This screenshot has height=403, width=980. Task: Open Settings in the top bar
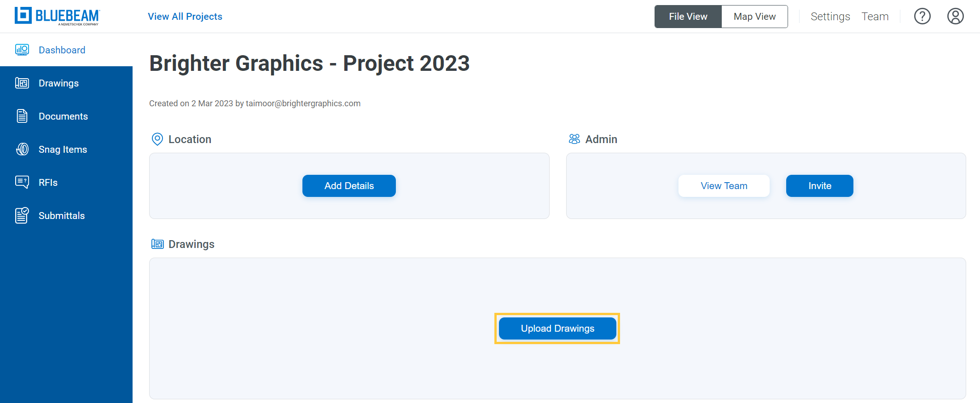(830, 17)
